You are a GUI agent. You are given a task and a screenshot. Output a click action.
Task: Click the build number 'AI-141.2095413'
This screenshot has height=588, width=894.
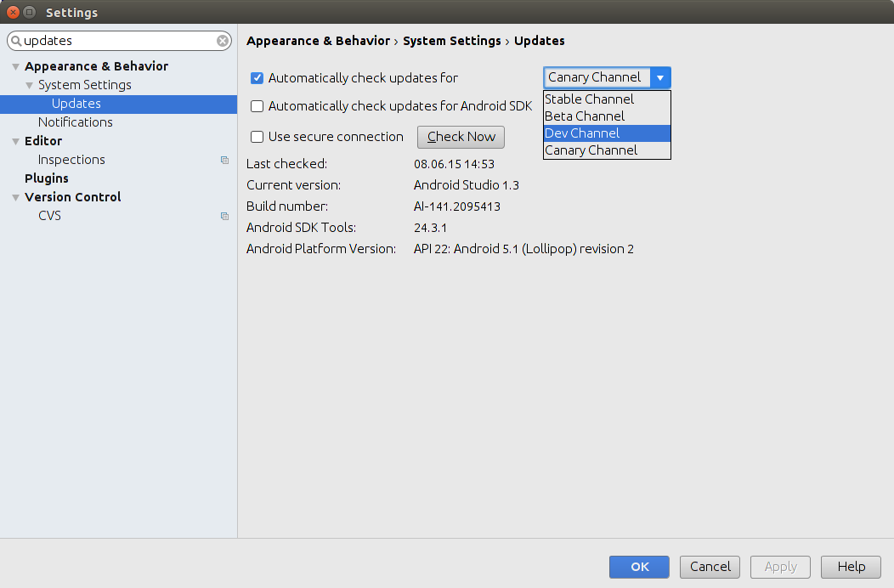tap(457, 206)
